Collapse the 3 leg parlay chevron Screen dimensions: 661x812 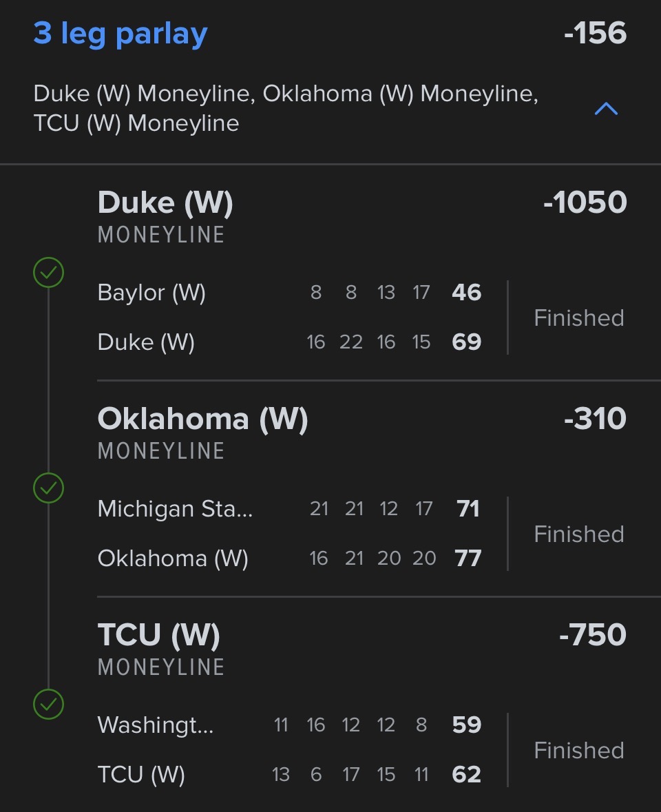tap(606, 109)
